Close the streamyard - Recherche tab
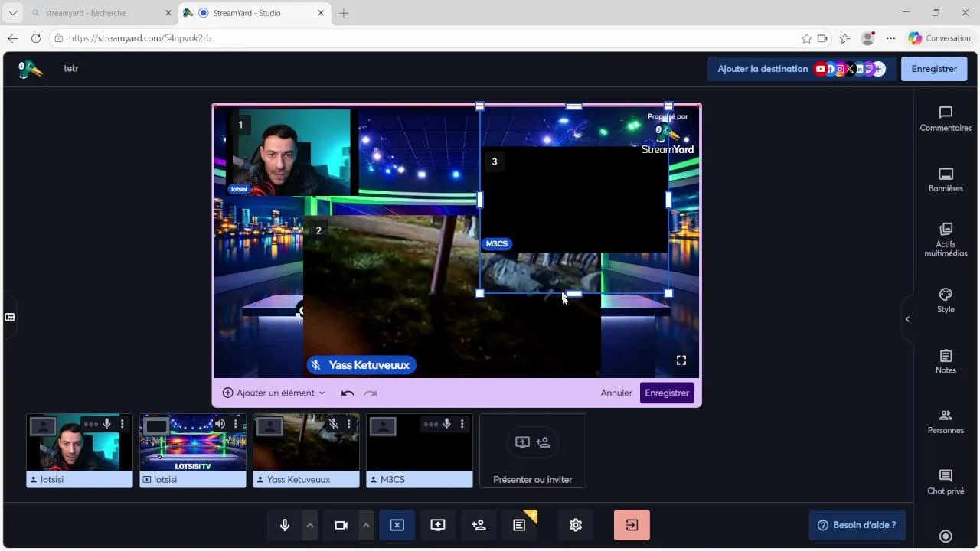 point(168,13)
